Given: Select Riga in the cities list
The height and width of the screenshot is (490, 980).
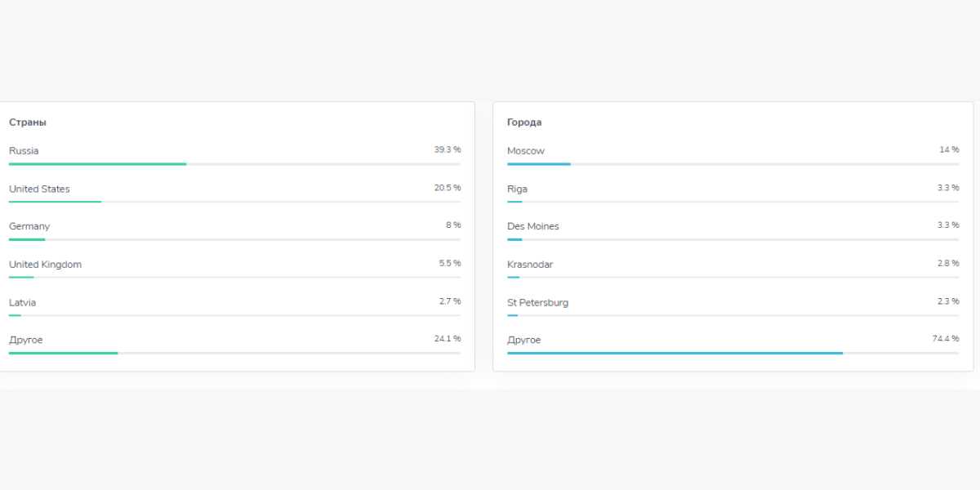Looking at the screenshot, I should click(517, 189).
